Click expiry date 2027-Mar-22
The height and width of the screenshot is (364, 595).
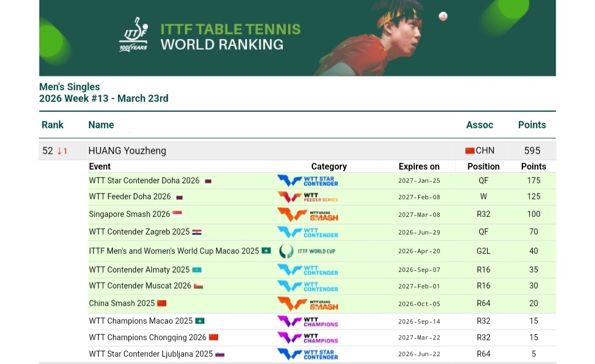point(419,338)
